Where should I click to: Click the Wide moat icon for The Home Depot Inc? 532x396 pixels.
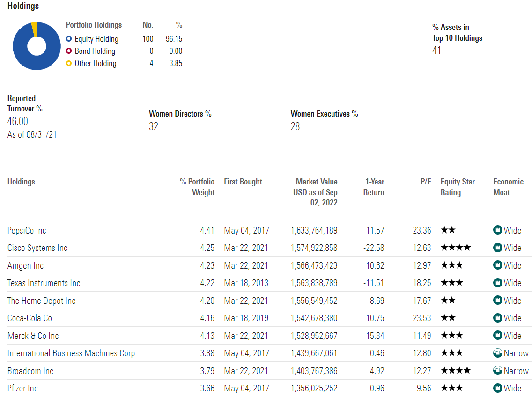click(x=497, y=301)
